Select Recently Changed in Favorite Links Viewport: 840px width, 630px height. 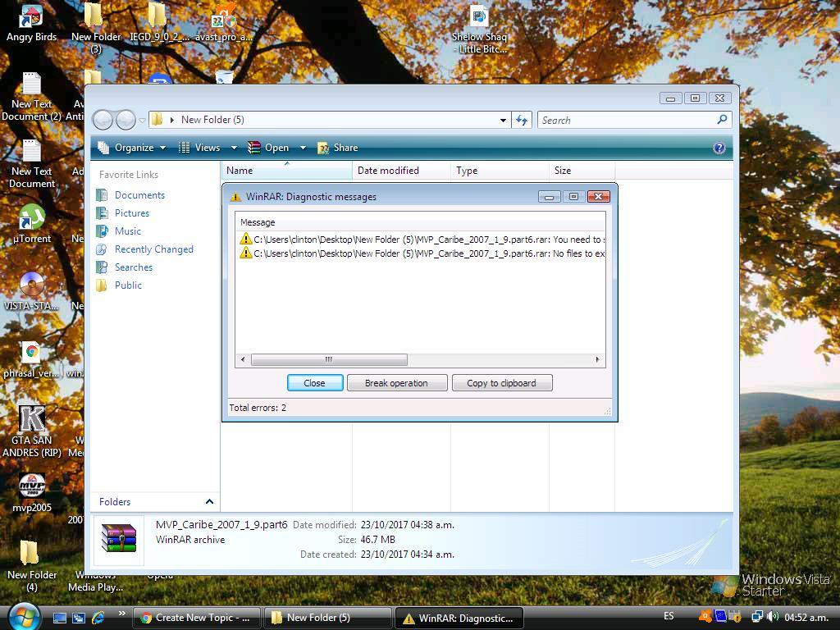(153, 249)
